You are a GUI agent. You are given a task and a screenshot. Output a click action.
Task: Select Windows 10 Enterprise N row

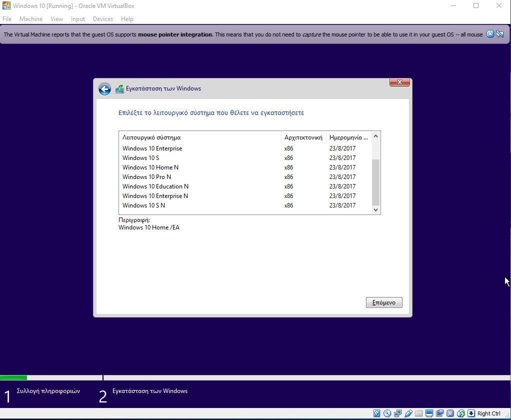(x=245, y=196)
